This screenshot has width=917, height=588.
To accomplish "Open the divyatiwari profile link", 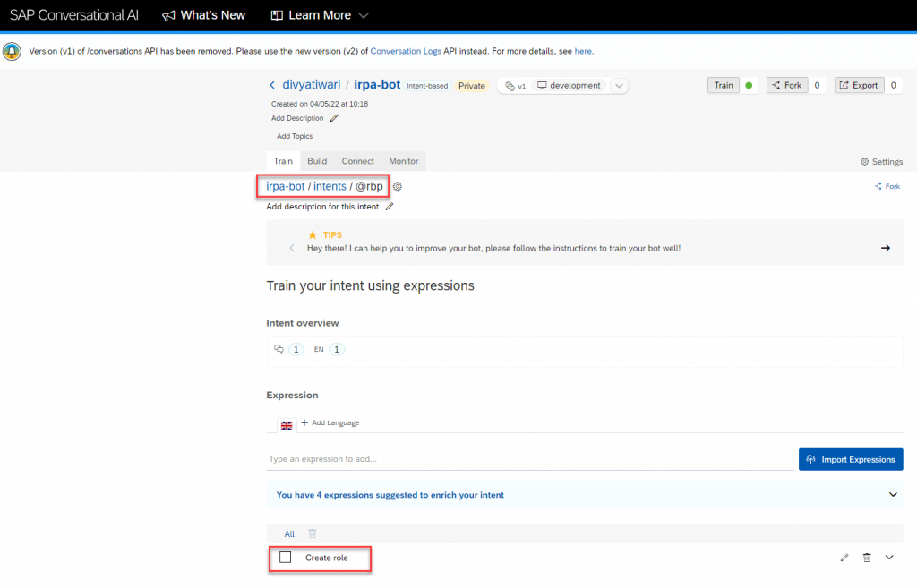I will (x=311, y=85).
